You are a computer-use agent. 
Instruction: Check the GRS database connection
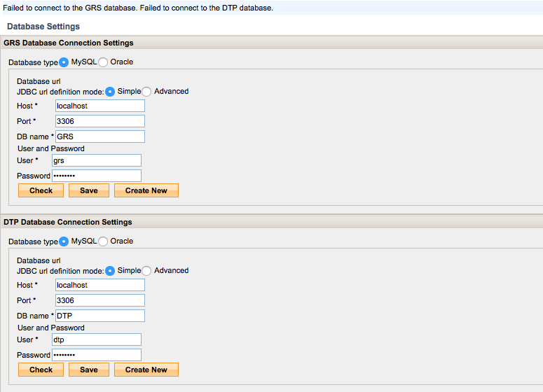click(41, 190)
